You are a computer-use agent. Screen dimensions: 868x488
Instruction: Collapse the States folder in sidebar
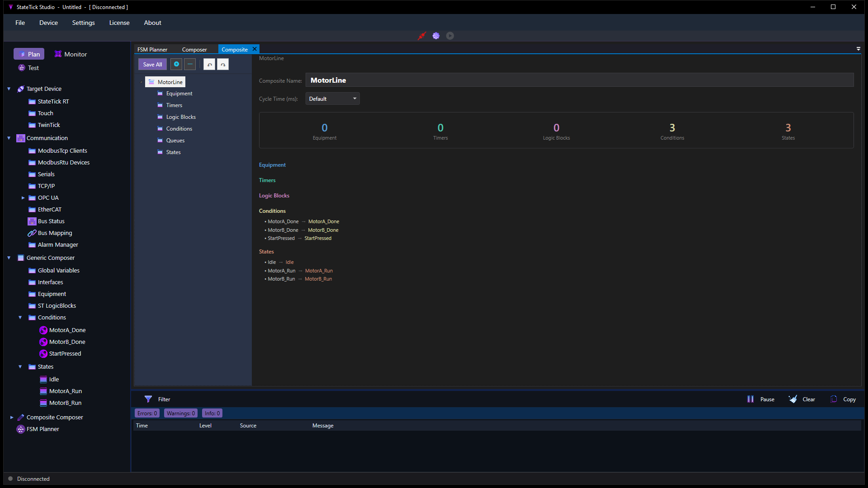20,367
